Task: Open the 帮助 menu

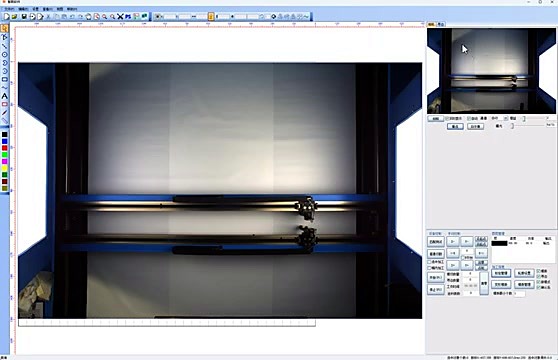Action: pos(72,9)
